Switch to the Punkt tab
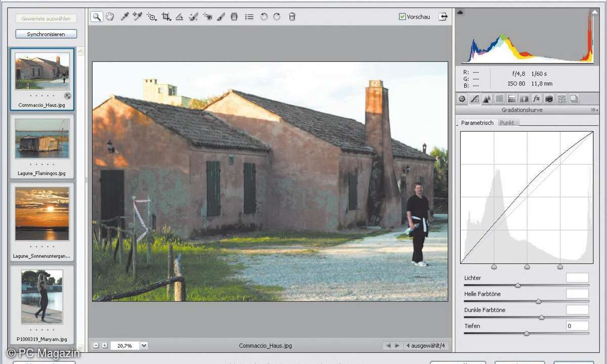Viewport: 607px width, 364px height. [x=507, y=123]
